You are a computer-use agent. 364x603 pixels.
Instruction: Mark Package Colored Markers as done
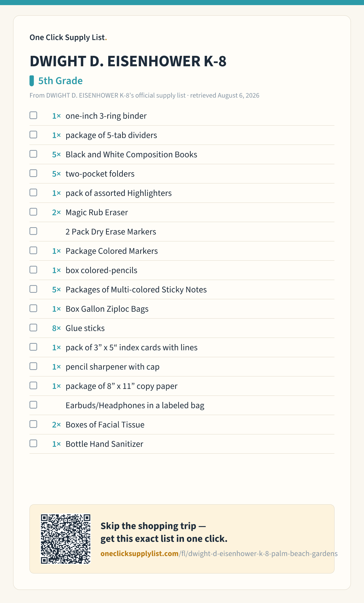click(x=33, y=250)
